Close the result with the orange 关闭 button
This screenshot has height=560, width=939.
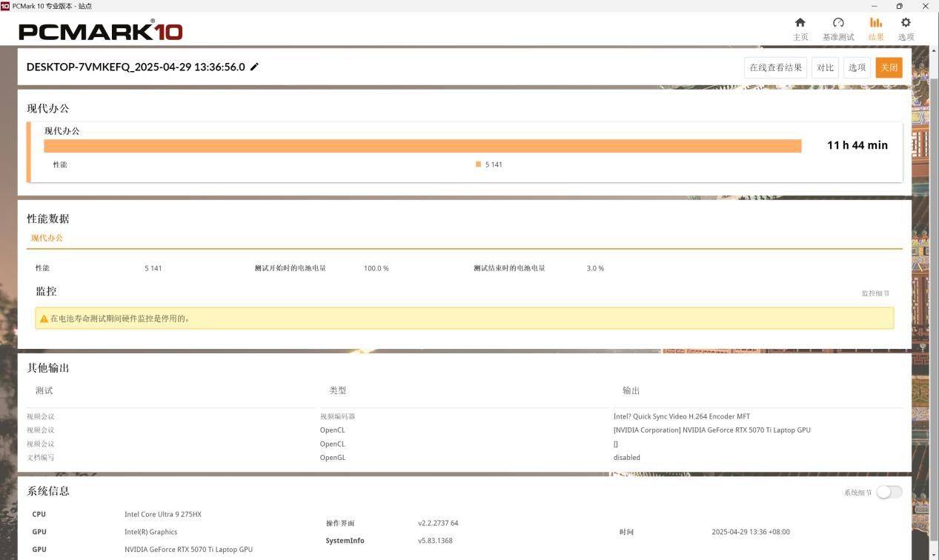click(x=889, y=67)
